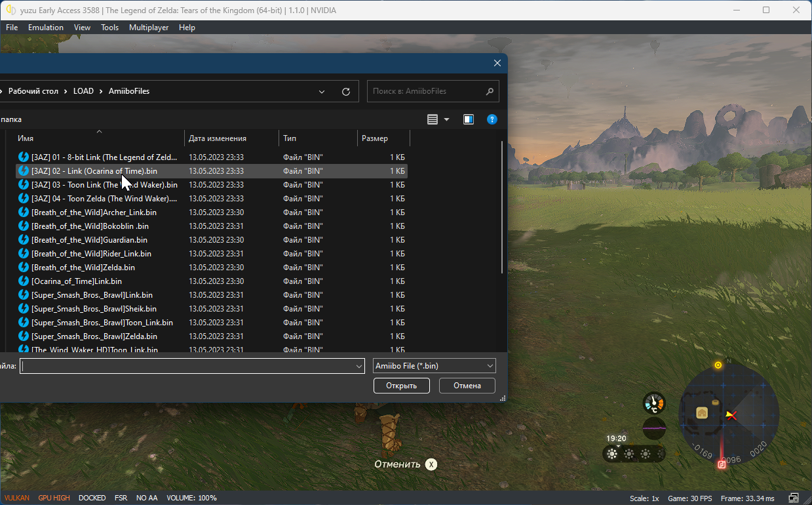Click VOLUME: 100% in status bar
Screen dimensions: 812x505
click(191, 498)
